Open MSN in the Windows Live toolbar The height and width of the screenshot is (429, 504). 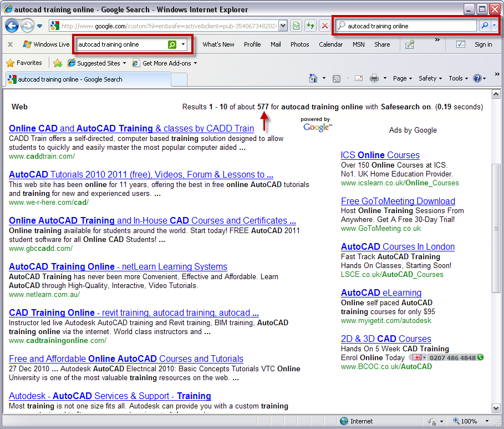(x=358, y=44)
